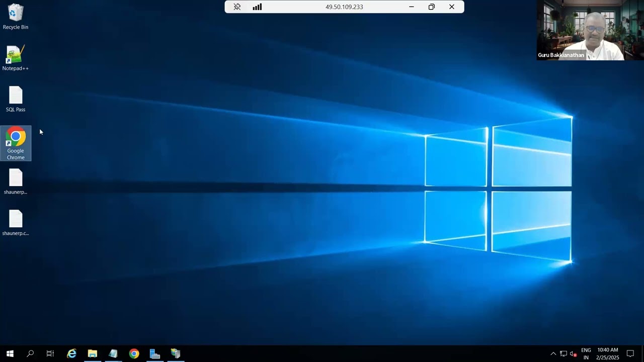
Task: Select the Notepad++ desktop shortcut
Action: [16, 58]
